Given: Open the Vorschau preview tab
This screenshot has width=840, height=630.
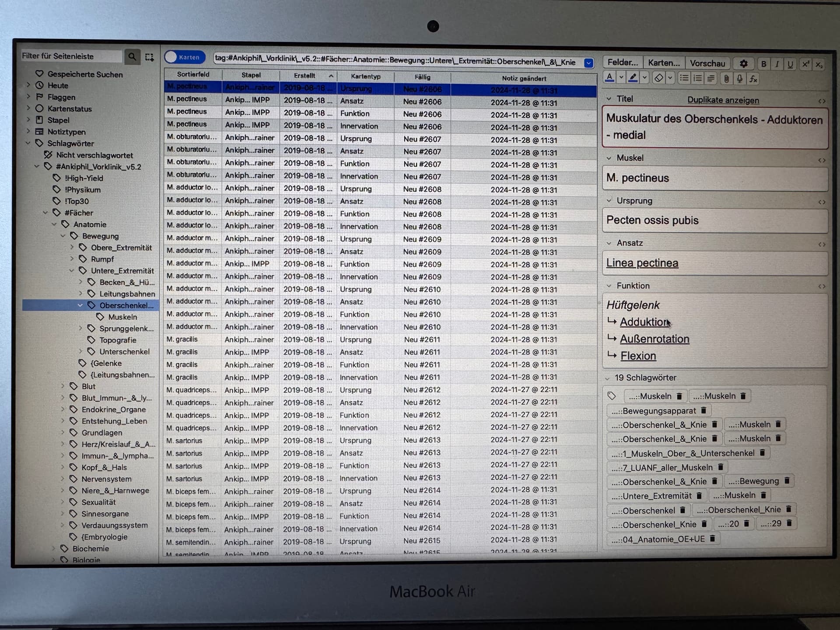Looking at the screenshot, I should [707, 63].
